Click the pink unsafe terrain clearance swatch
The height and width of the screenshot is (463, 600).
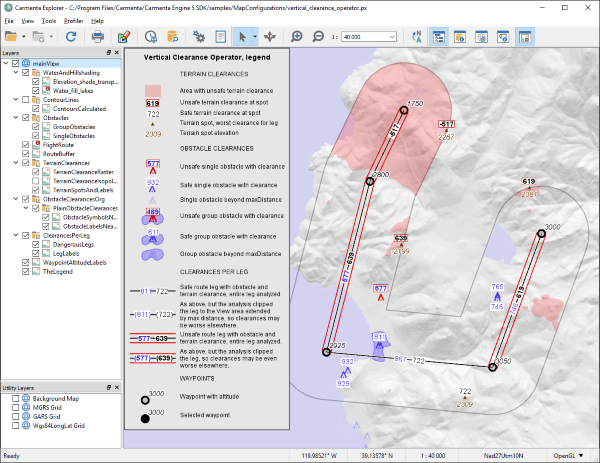[154, 90]
